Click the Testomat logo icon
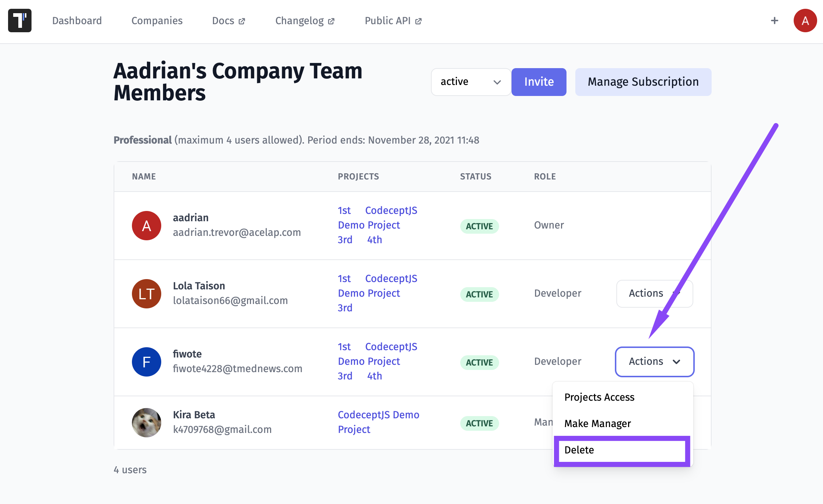The height and width of the screenshot is (504, 823). (x=20, y=21)
